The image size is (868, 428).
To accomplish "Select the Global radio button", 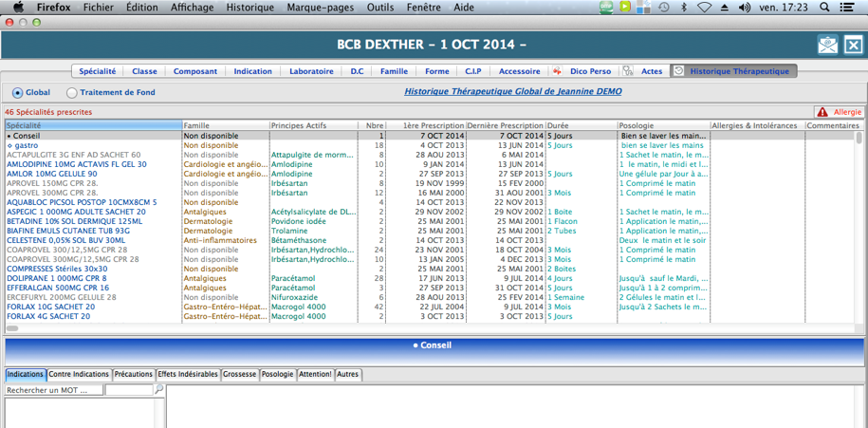I will click(18, 93).
